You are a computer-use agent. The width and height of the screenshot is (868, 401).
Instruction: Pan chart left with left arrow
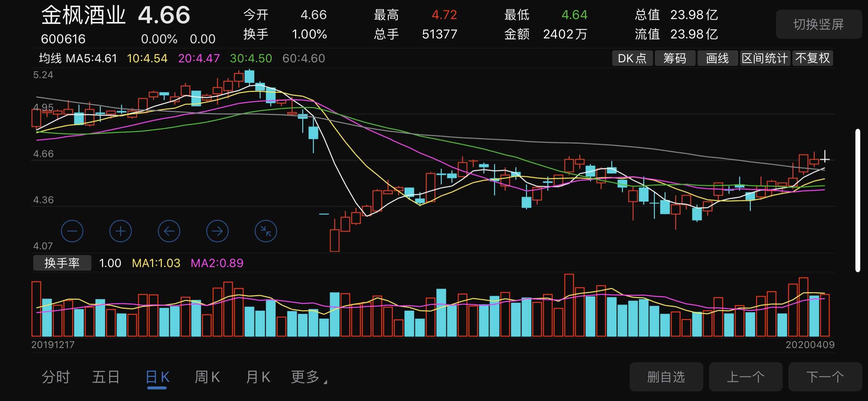pos(169,231)
